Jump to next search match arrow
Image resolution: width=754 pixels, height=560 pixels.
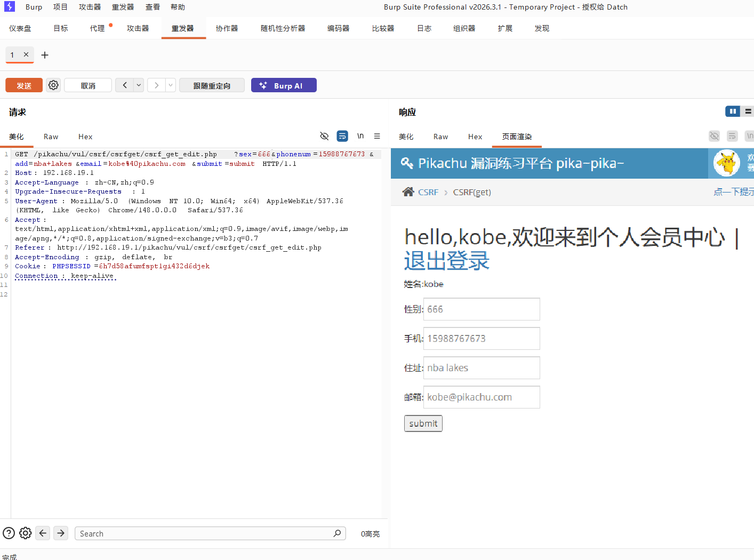[61, 533]
